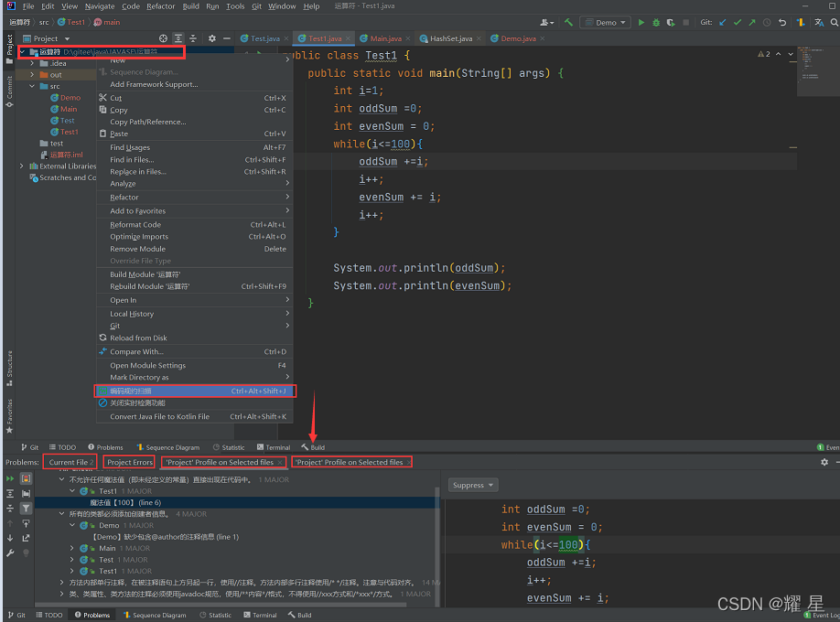Rerun inspection with double green arrows
Image resolution: width=840 pixels, height=622 pixels.
pos(10,478)
